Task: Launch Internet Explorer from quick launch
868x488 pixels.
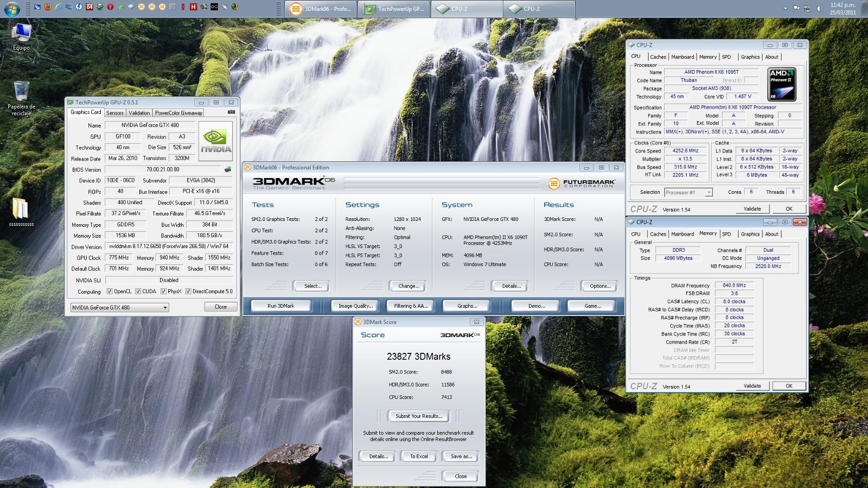Action: [58, 7]
